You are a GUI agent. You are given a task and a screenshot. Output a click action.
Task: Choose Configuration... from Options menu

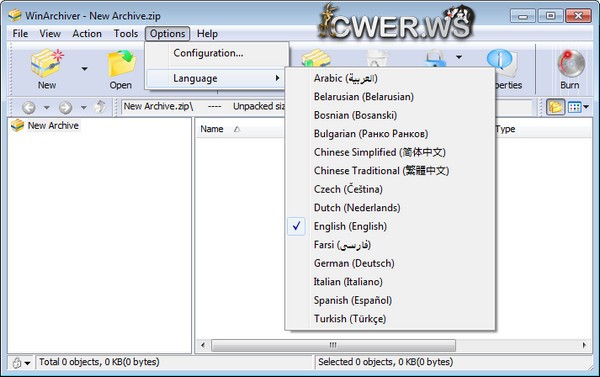217,53
